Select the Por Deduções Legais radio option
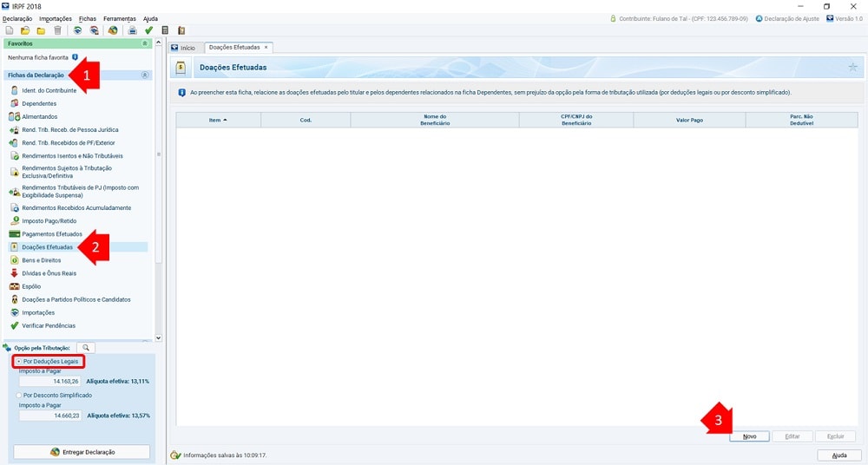868x465 pixels. pyautogui.click(x=19, y=361)
